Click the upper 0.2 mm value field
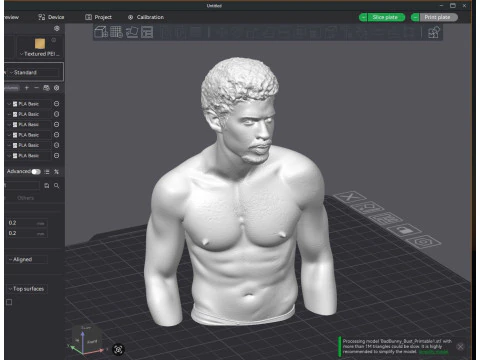The image size is (480, 360). click(x=27, y=223)
